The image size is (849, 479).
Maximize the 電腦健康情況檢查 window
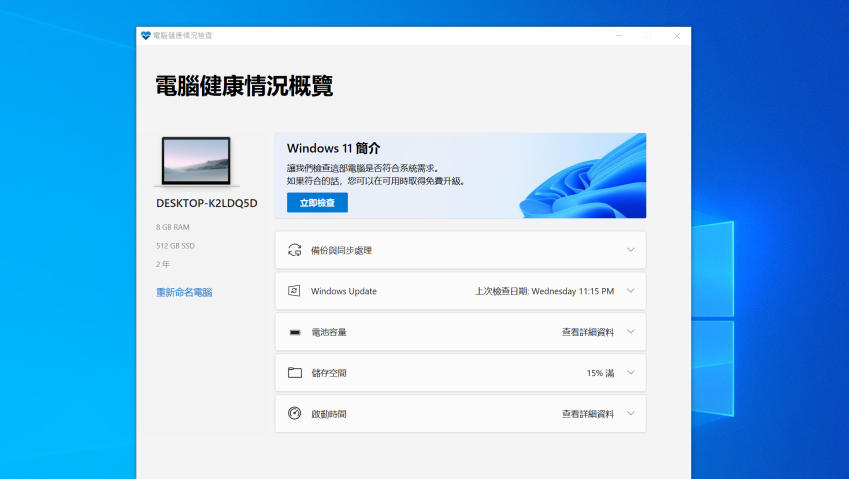coord(648,36)
